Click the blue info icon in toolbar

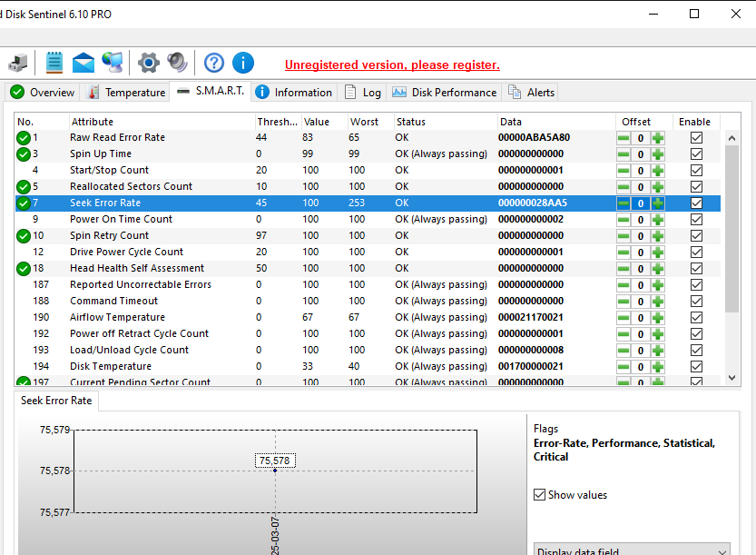point(243,63)
